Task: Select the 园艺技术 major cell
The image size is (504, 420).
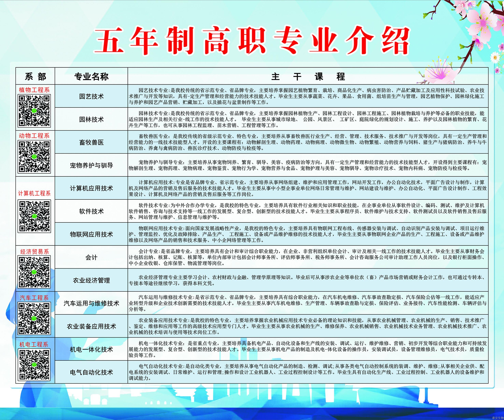Action: coord(91,96)
